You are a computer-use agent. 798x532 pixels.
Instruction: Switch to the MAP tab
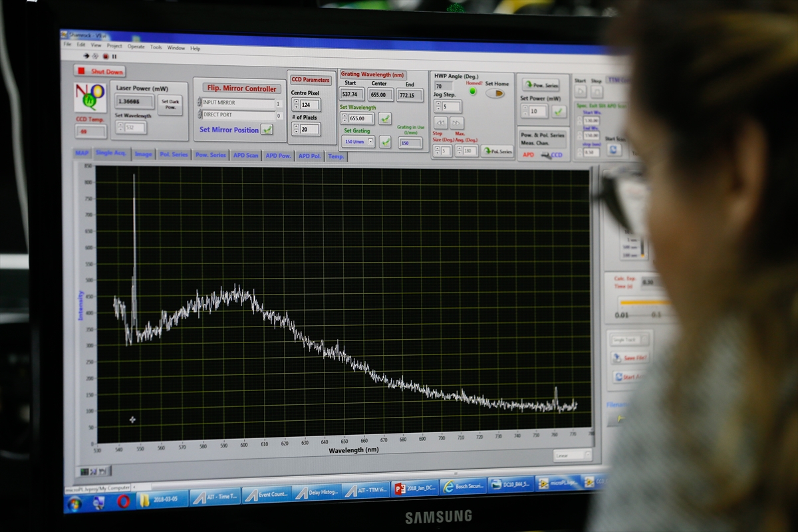pos(82,154)
